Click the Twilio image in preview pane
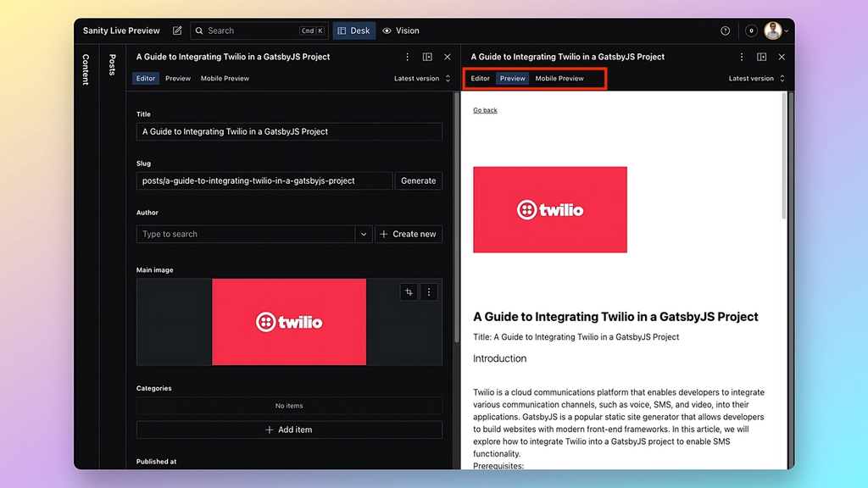Viewport: 868px width, 488px height. 549,210
